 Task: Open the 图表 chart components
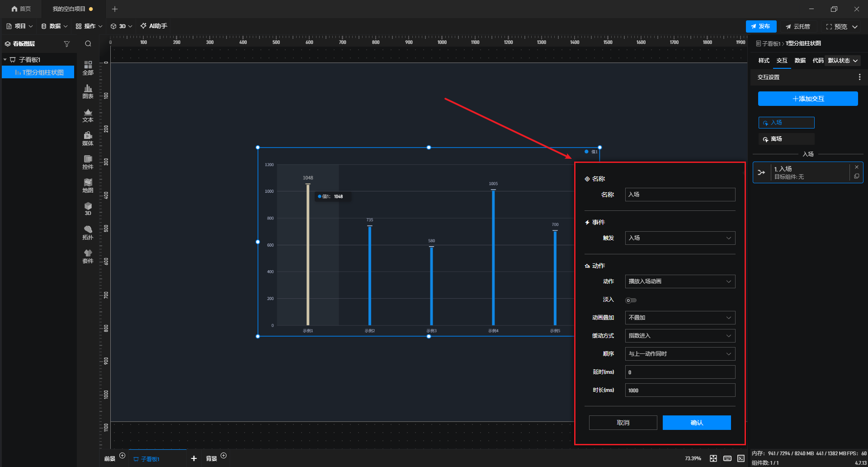click(x=88, y=91)
